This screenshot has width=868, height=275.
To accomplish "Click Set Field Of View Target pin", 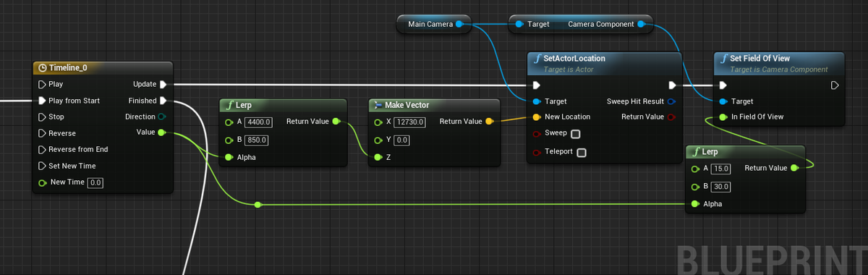I will 723,101.
